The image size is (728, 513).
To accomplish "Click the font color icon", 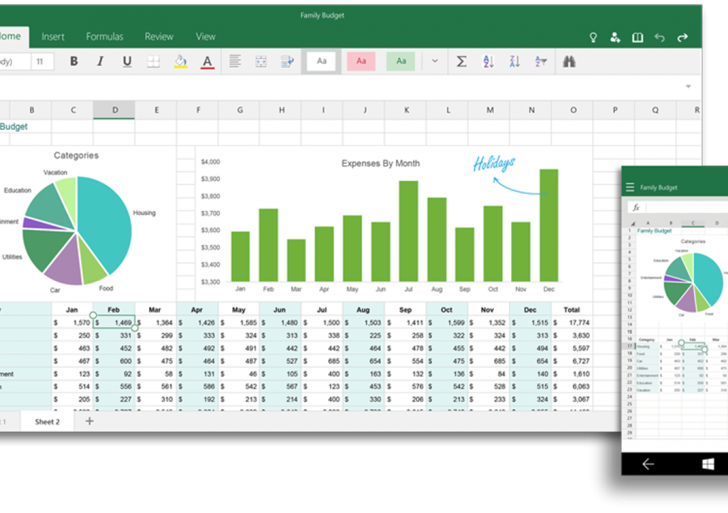I will click(x=207, y=61).
